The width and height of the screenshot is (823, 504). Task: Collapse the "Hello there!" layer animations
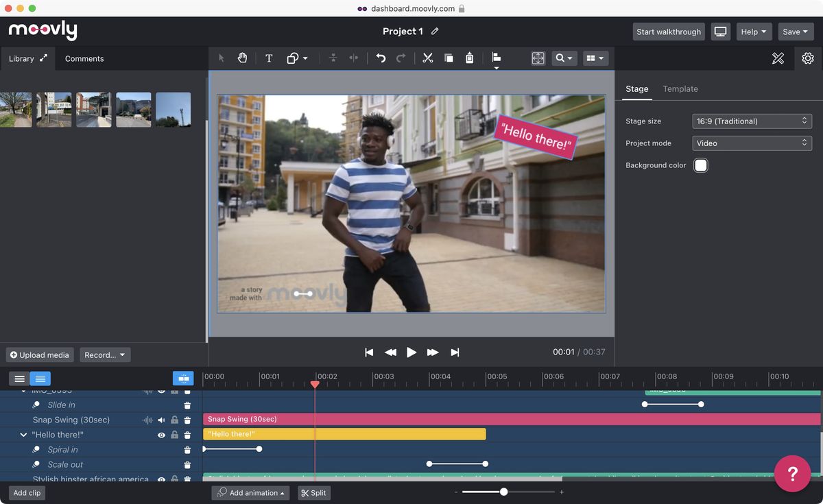pos(23,435)
